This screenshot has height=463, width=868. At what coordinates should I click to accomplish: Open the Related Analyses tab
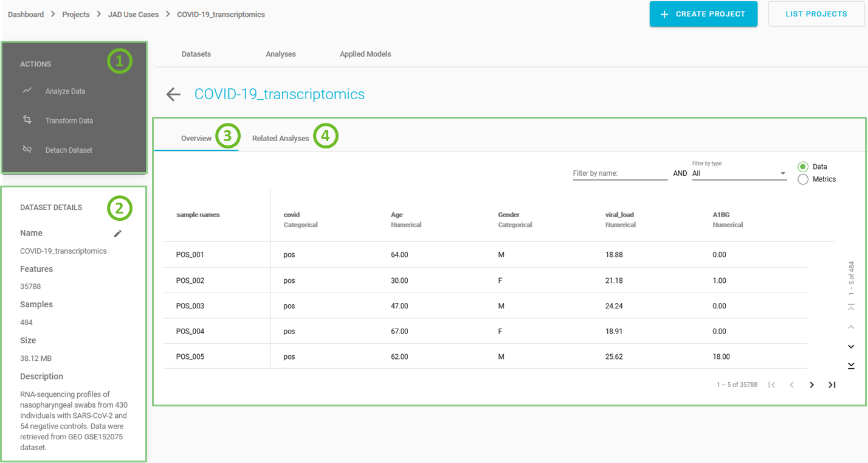point(281,138)
